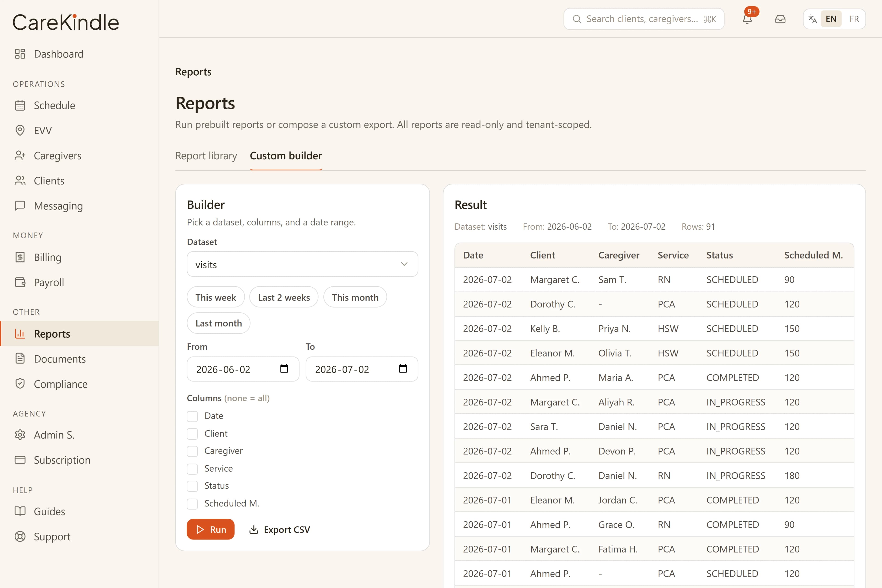Image resolution: width=882 pixels, height=588 pixels.
Task: Click the From date field 2026-06-02
Action: pyautogui.click(x=243, y=369)
